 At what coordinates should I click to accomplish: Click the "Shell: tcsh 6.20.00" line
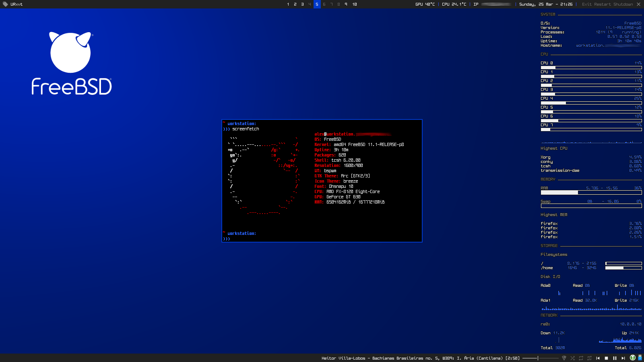337,160
